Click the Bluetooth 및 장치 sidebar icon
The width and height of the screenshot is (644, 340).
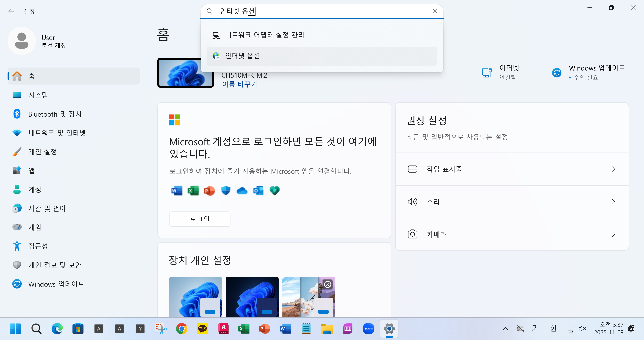(17, 114)
